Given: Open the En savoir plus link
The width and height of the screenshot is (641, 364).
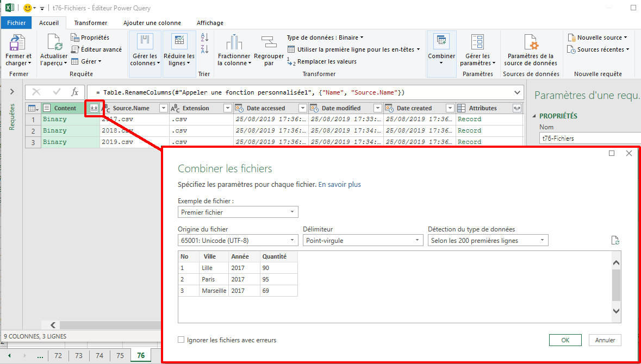Looking at the screenshot, I should point(339,184).
